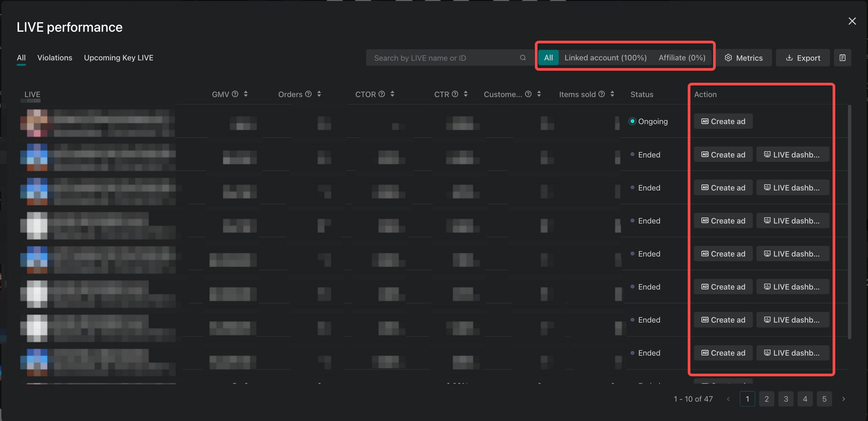Open LIVE dashboard for first Ended row
This screenshot has width=868, height=421.
(x=792, y=154)
